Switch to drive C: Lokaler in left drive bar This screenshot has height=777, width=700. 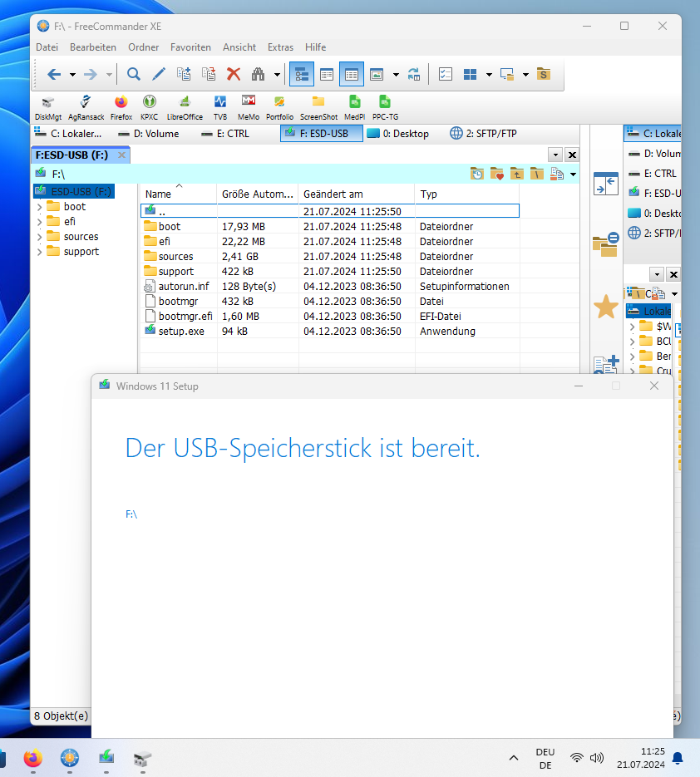(68, 133)
